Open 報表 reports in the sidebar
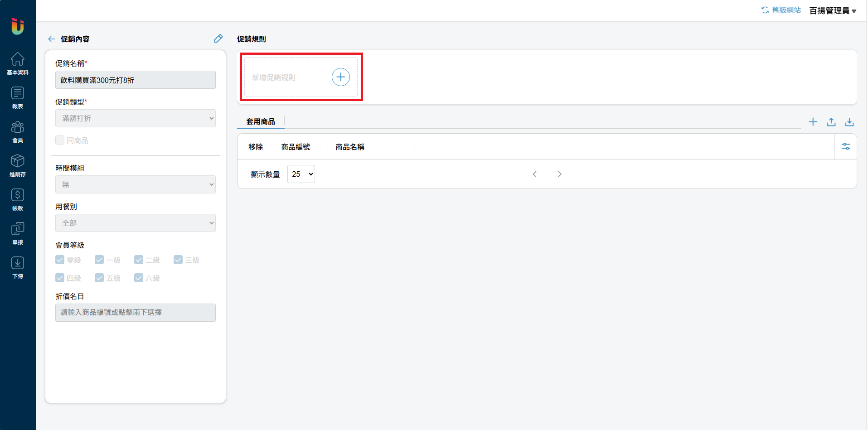This screenshot has width=868, height=430. [x=18, y=97]
